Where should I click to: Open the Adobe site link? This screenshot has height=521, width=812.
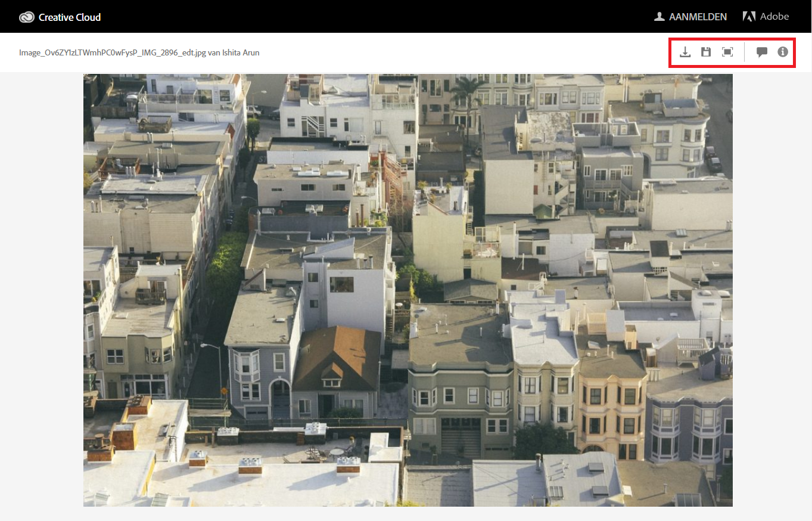pos(766,17)
